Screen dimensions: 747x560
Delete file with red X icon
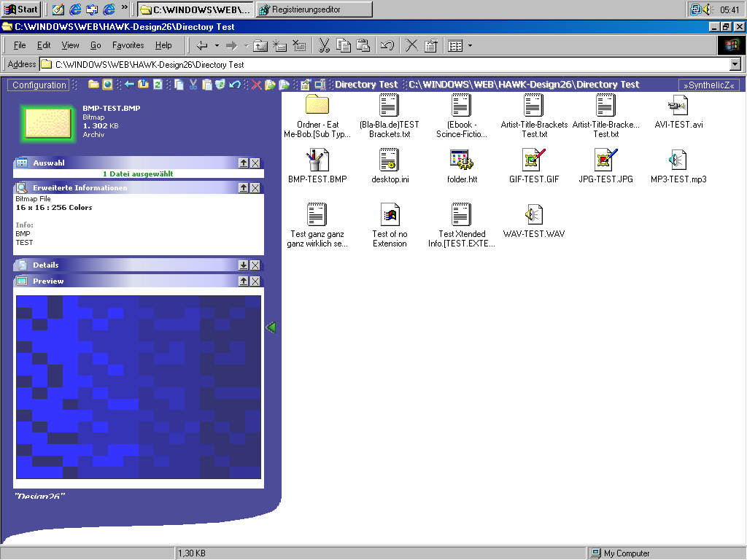[x=256, y=85]
